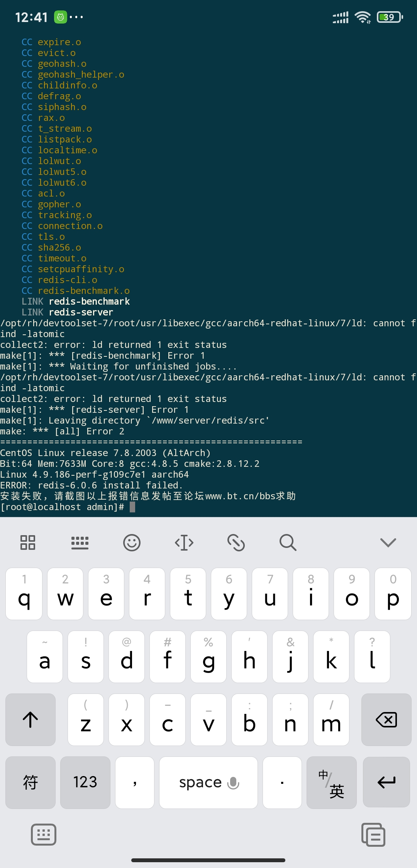Tap the u key
417x868 pixels.
[270, 594]
